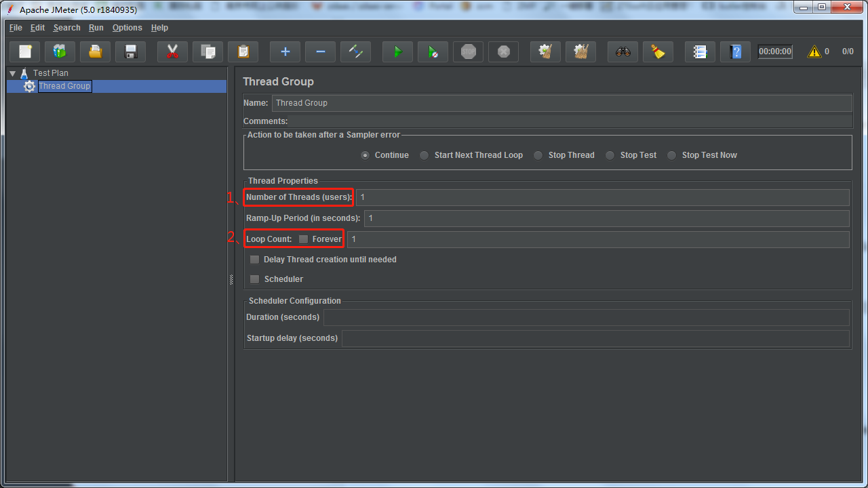Open the Options menu
868x488 pixels.
click(x=127, y=28)
